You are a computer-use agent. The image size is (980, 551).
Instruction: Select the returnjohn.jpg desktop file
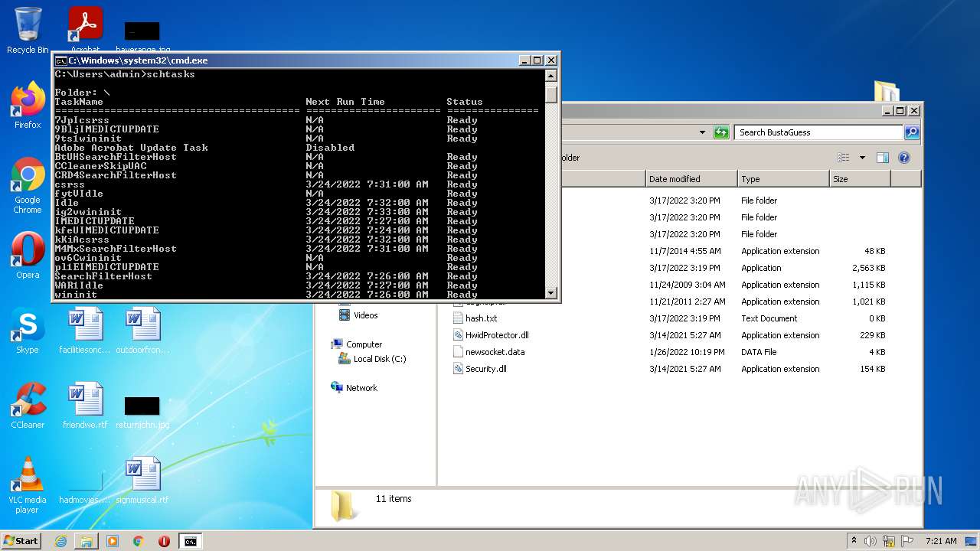tap(142, 412)
